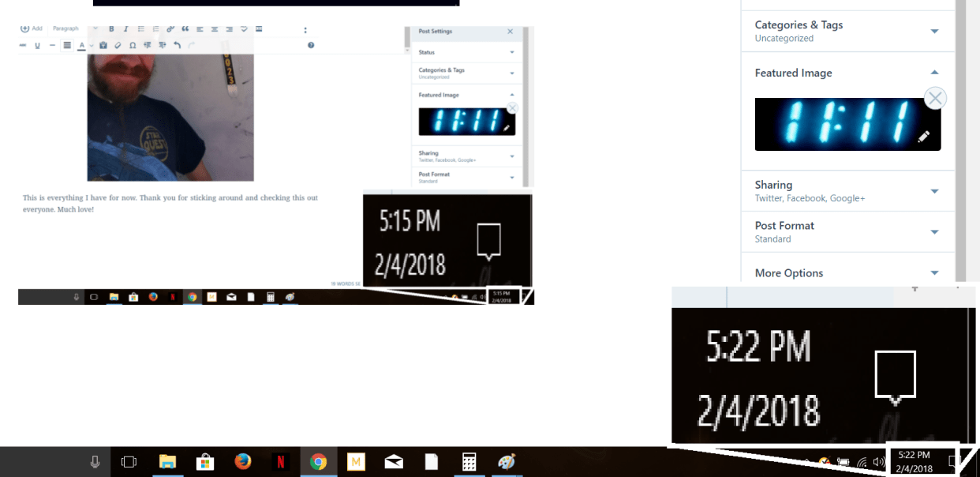980x477 pixels.
Task: Click the undo arrow in the editor toolbar
Action: [177, 46]
